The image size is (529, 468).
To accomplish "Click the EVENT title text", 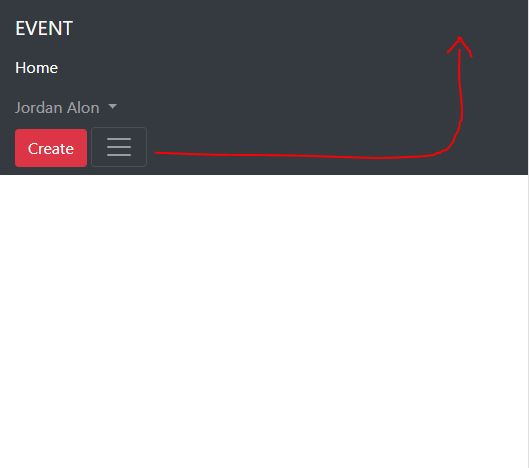I will click(44, 28).
